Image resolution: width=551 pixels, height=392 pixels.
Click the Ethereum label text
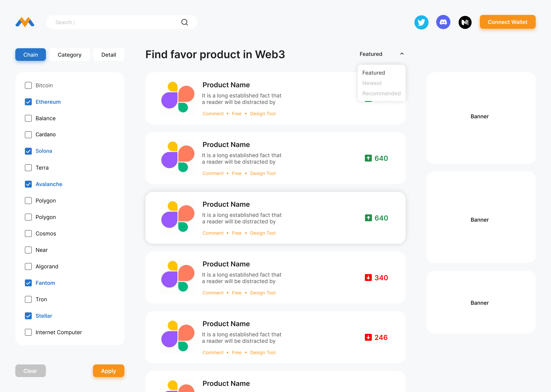[48, 102]
